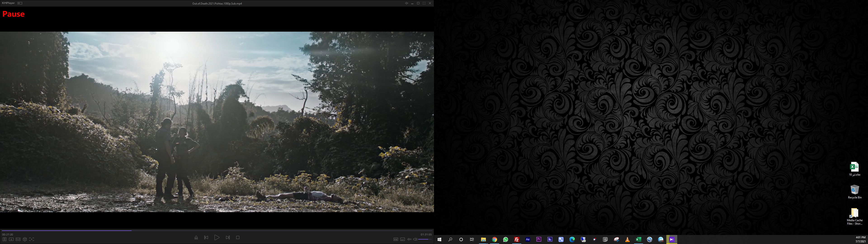This screenshot has width=868, height=244.
Task: Skip to the previous track
Action: point(206,238)
